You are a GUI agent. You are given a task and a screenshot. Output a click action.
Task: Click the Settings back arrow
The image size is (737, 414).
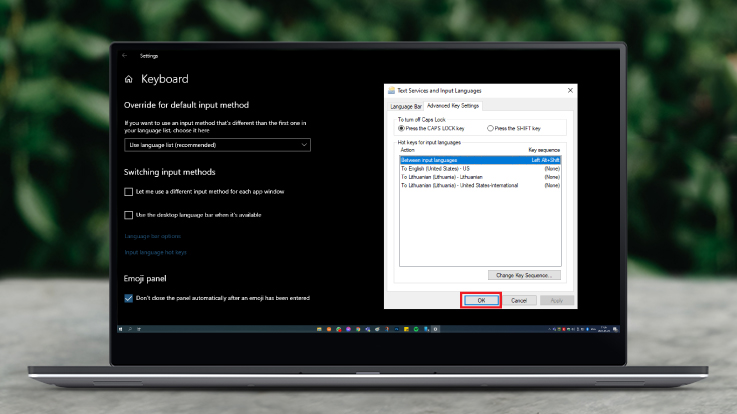(125, 56)
